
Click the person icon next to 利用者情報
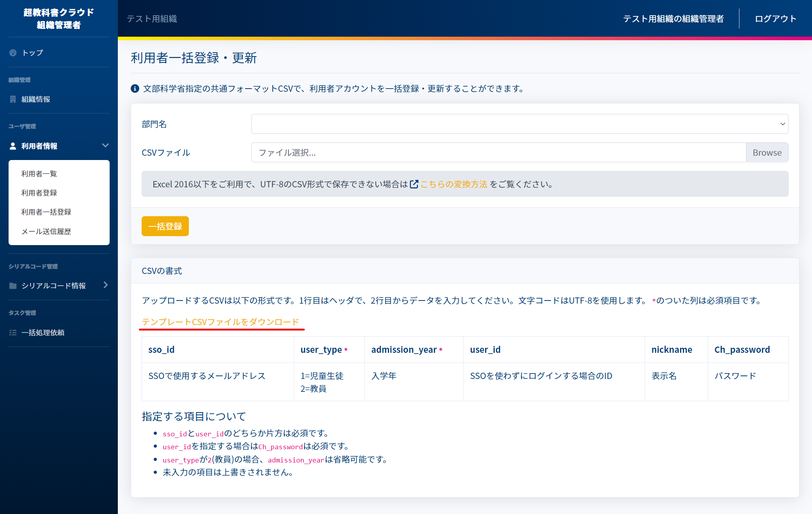pos(13,146)
